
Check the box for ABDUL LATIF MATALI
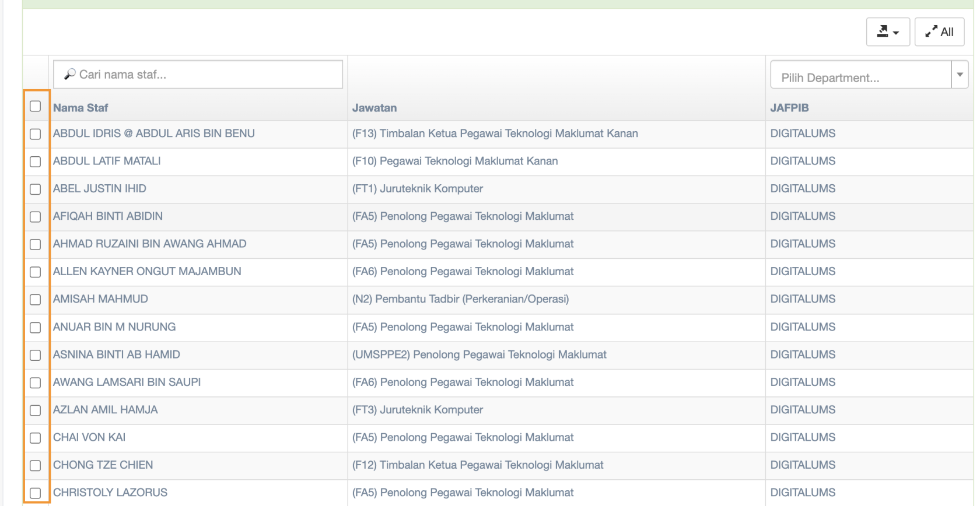[x=36, y=161]
